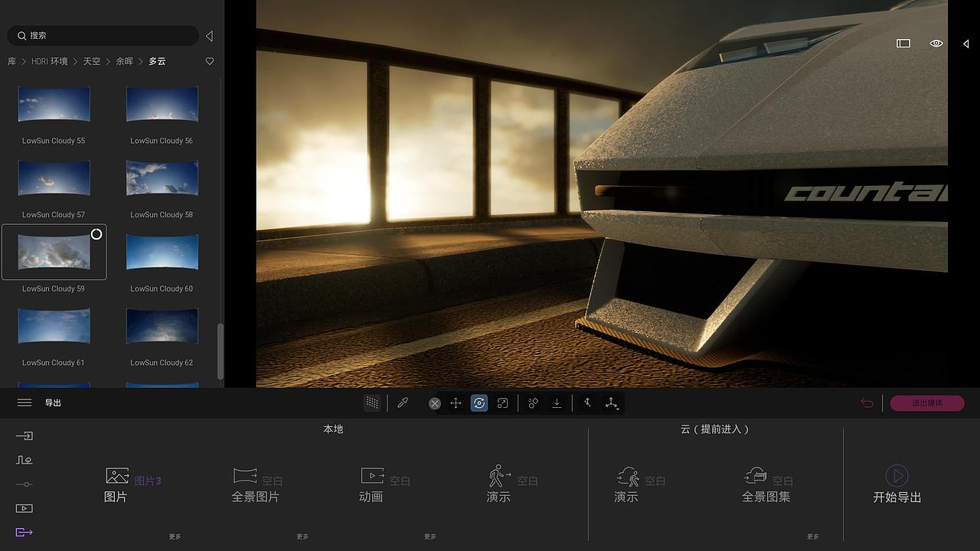980x551 pixels.
Task: Open the Import sidebar icon
Action: point(24,436)
